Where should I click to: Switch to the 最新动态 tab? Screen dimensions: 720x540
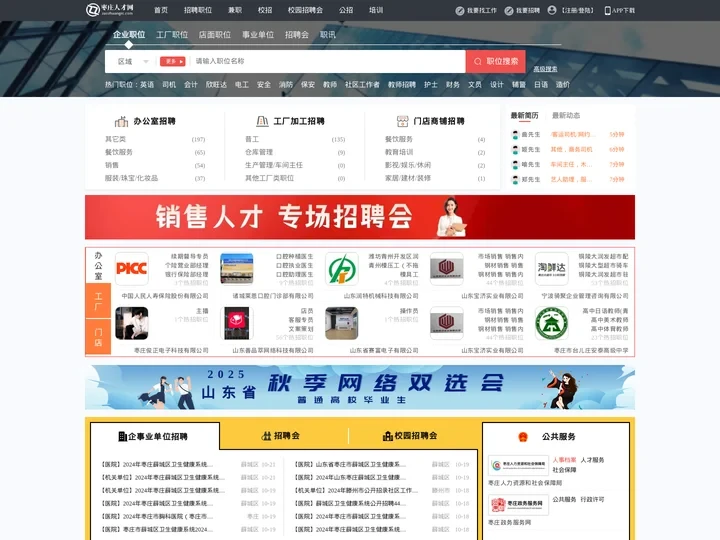(566, 115)
